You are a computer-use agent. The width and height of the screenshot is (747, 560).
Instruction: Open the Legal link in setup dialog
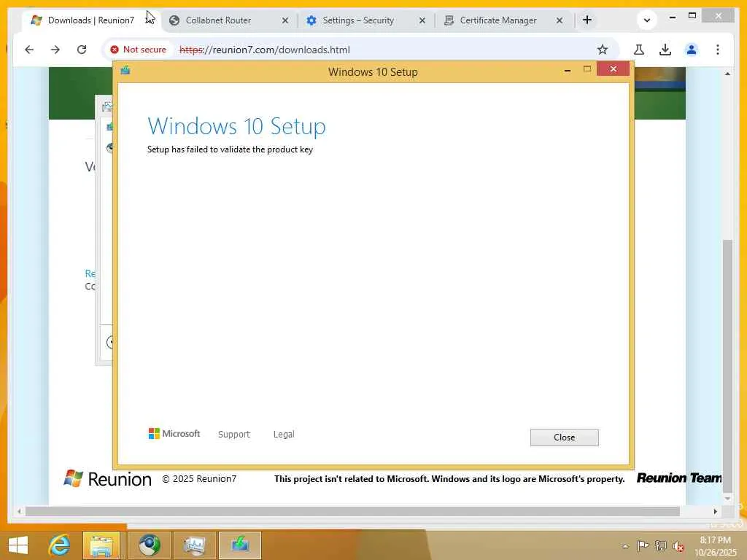coord(284,435)
